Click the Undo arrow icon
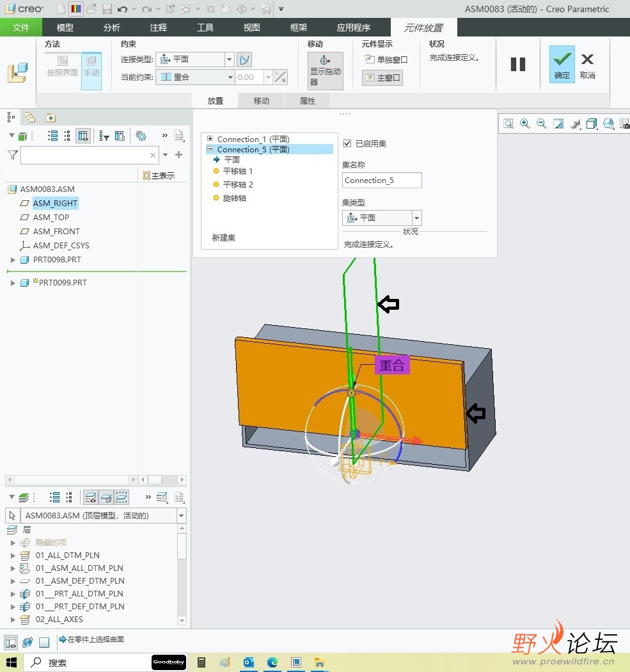The height and width of the screenshot is (672, 630). click(x=123, y=8)
